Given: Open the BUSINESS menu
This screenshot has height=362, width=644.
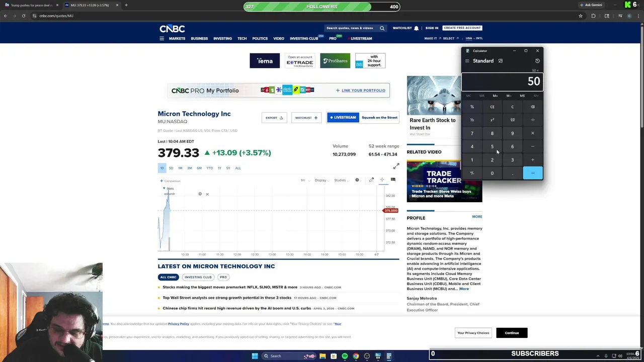Looking at the screenshot, I should pos(199,38).
